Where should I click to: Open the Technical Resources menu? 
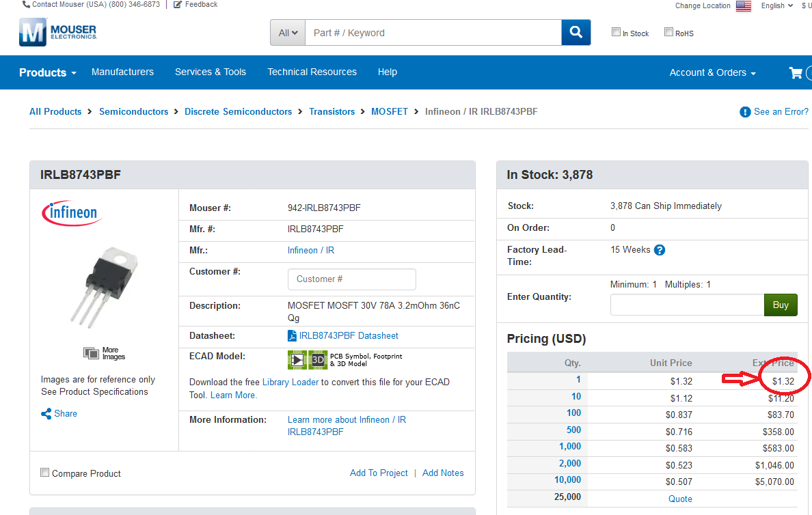[312, 72]
